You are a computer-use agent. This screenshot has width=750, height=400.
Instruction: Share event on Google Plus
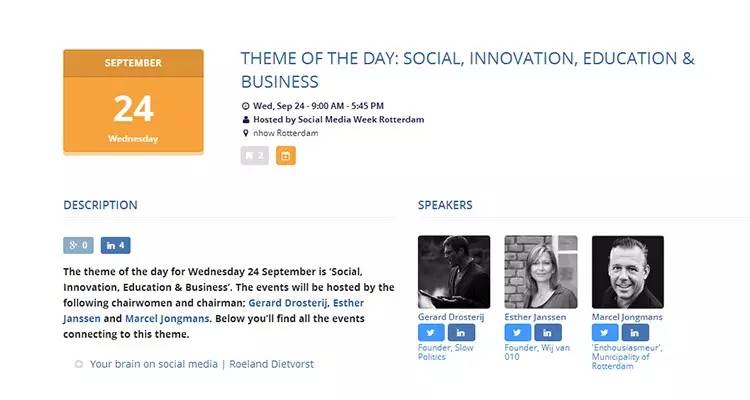[x=78, y=245]
